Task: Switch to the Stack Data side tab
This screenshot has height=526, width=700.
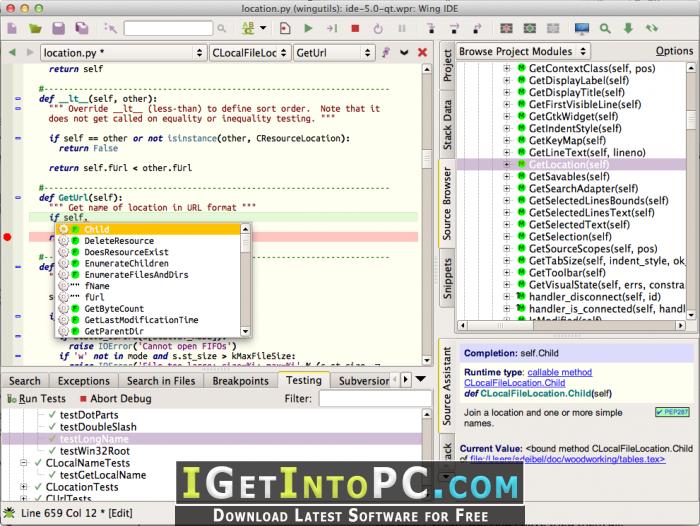Action: 447,124
